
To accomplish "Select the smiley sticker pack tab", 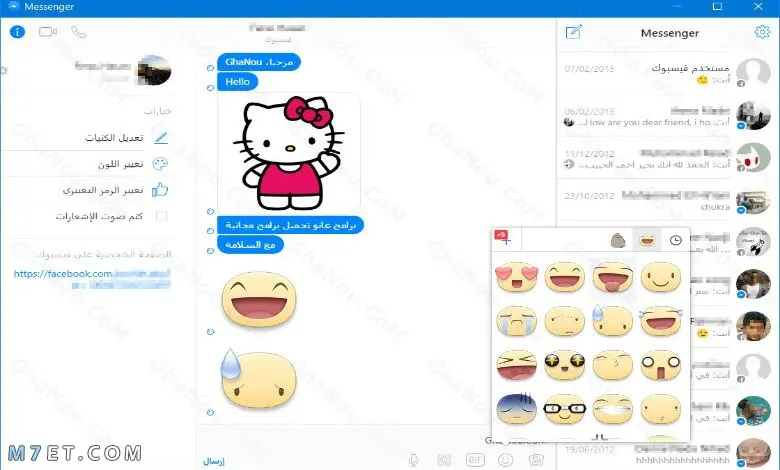I will coord(647,240).
